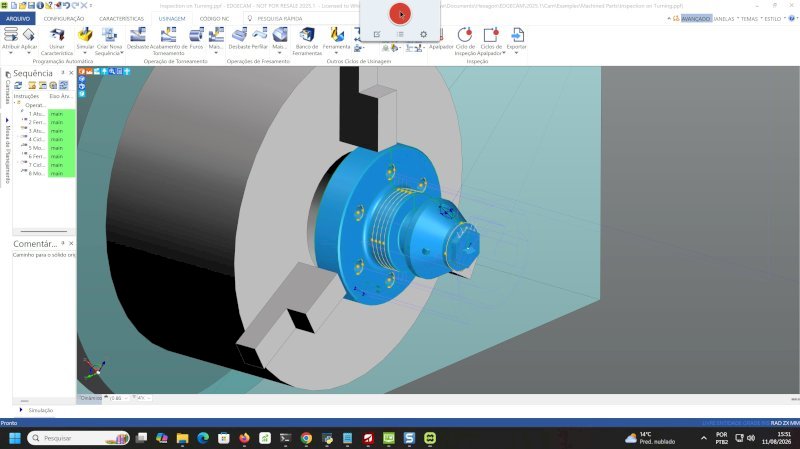Image resolution: width=800 pixels, height=449 pixels.
Task: Click the round third yellow Sequência toolbar icon
Action: point(53,85)
